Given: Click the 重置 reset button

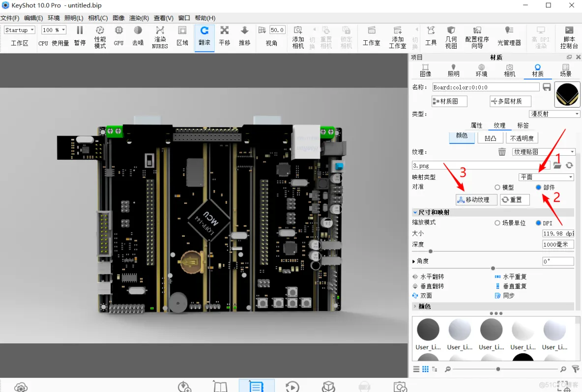Looking at the screenshot, I should 515,199.
